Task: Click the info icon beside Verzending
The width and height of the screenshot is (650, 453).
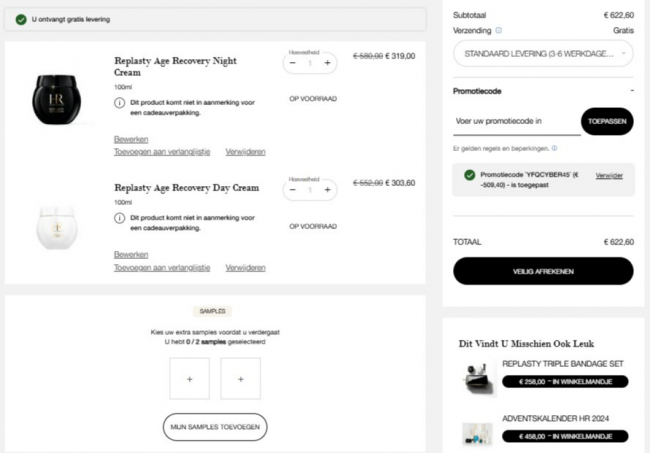Action: [x=499, y=30]
